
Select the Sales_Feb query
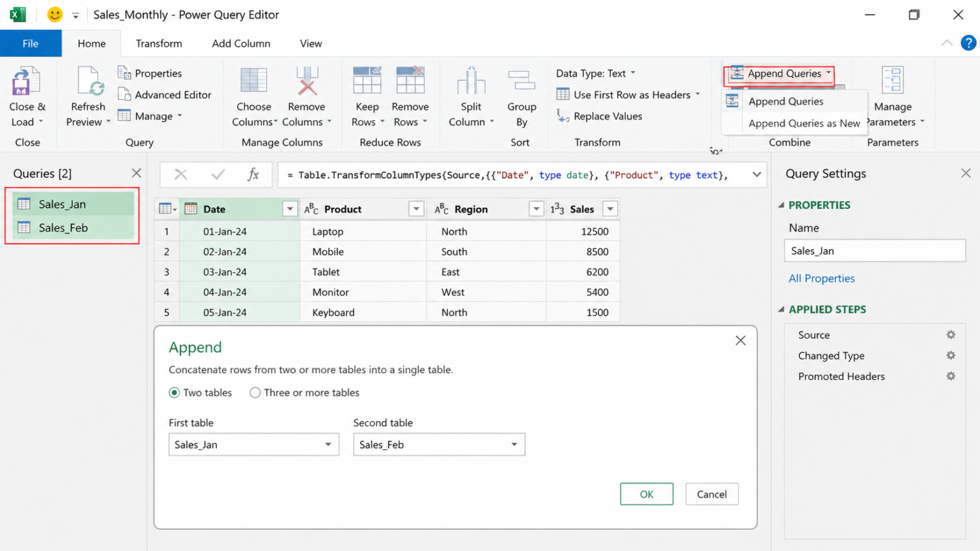[x=73, y=228]
